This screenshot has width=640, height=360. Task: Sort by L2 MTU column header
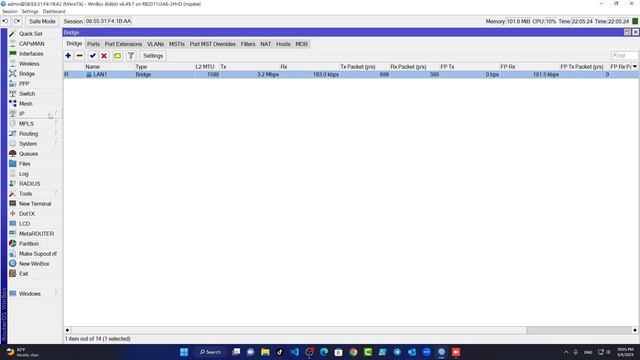pyautogui.click(x=207, y=67)
